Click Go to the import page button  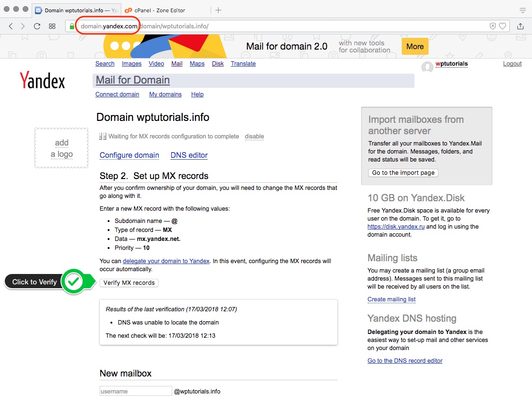click(403, 173)
